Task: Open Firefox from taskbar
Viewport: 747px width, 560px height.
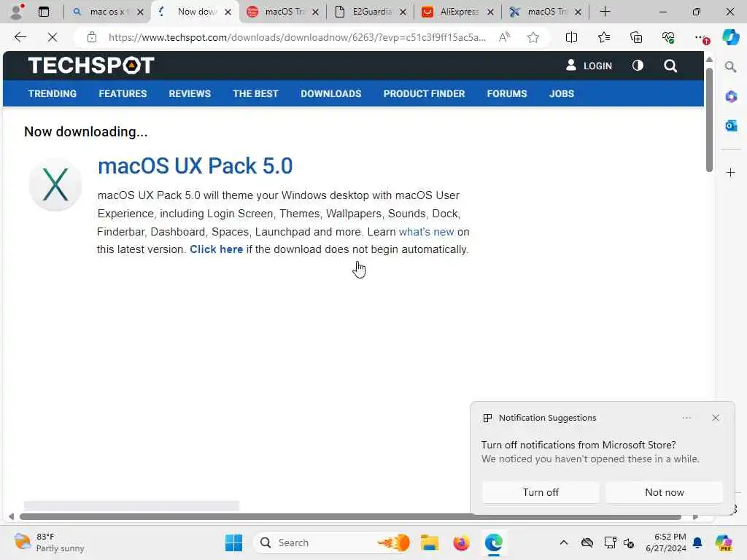Action: click(461, 542)
